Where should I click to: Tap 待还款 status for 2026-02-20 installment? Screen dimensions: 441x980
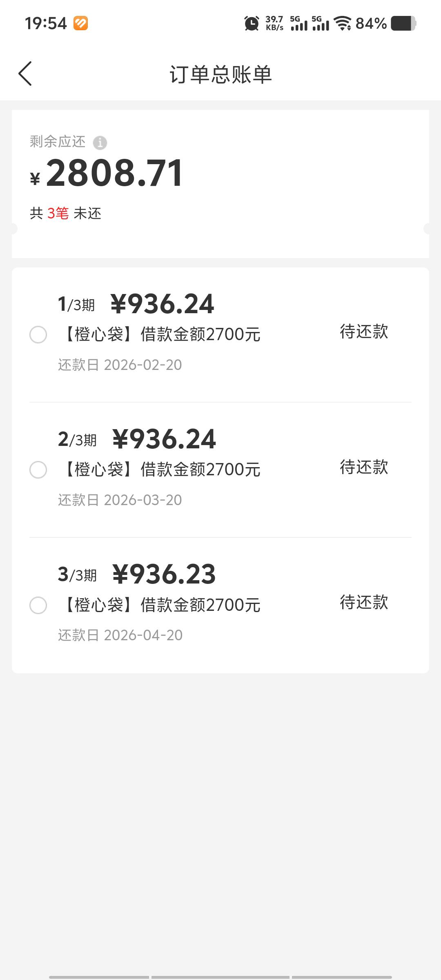364,332
